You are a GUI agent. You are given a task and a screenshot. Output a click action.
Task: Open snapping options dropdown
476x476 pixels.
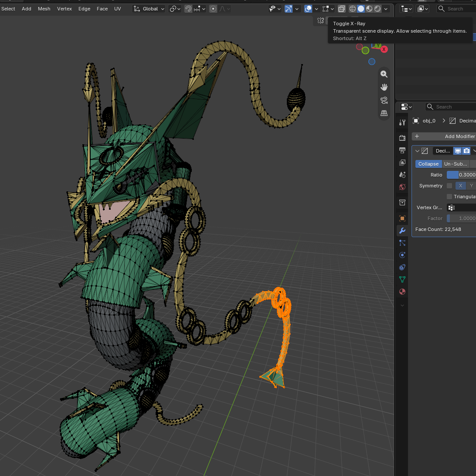[x=200, y=9]
